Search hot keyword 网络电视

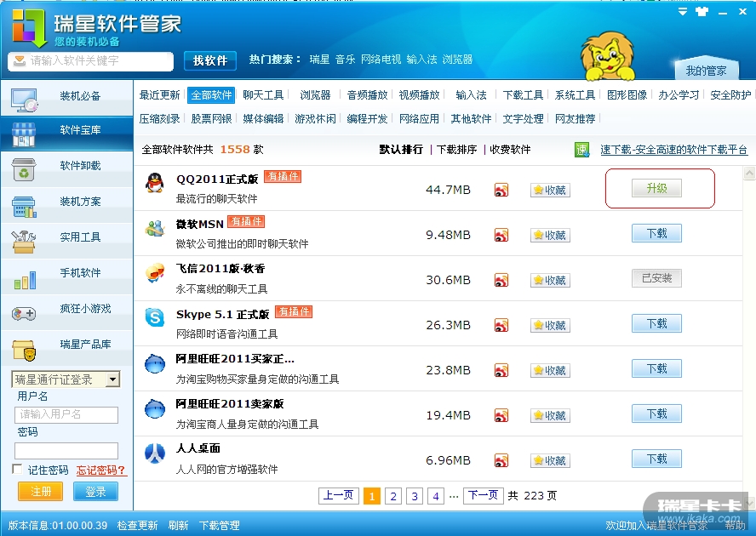381,60
